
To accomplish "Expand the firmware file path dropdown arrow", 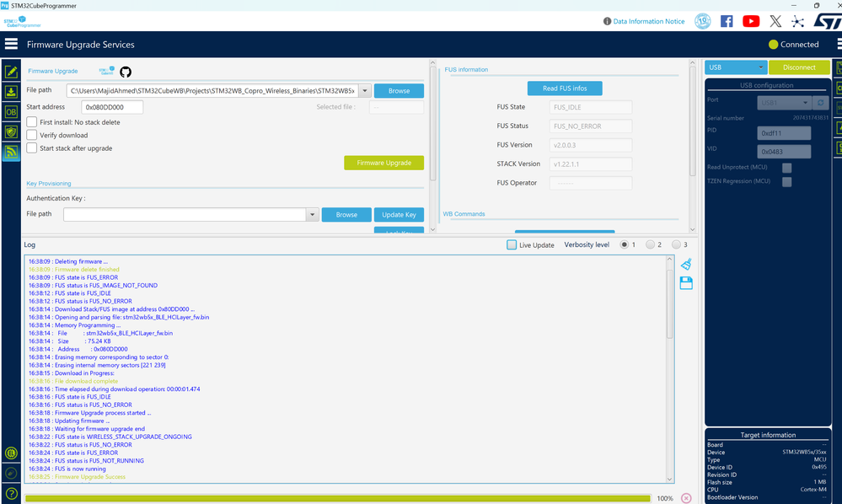I will pos(365,91).
